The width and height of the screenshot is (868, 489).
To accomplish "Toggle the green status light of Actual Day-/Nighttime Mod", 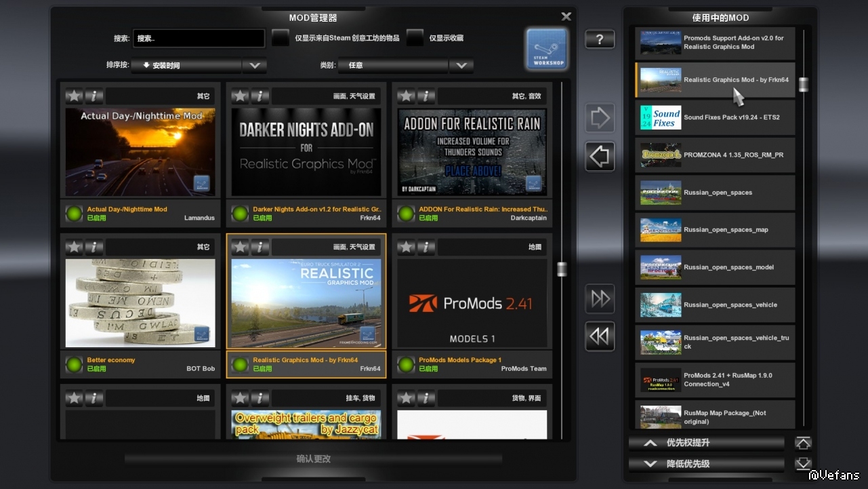I will click(74, 214).
